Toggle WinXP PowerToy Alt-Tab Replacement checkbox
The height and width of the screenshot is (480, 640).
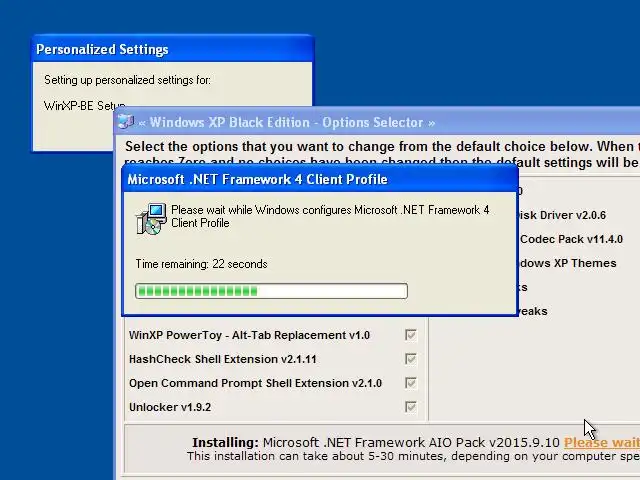411,335
